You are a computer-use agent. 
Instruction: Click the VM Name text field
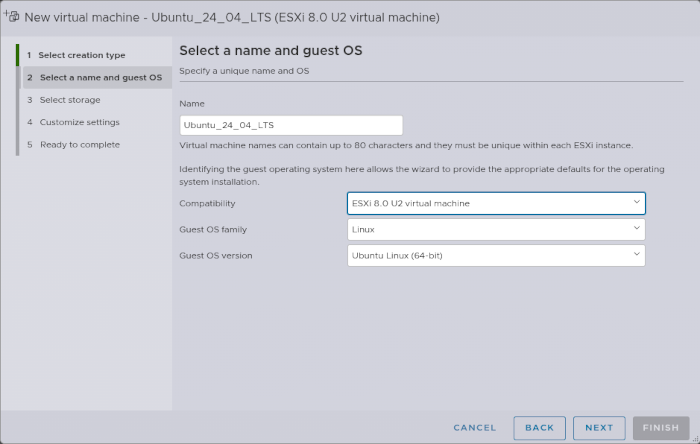click(290, 125)
